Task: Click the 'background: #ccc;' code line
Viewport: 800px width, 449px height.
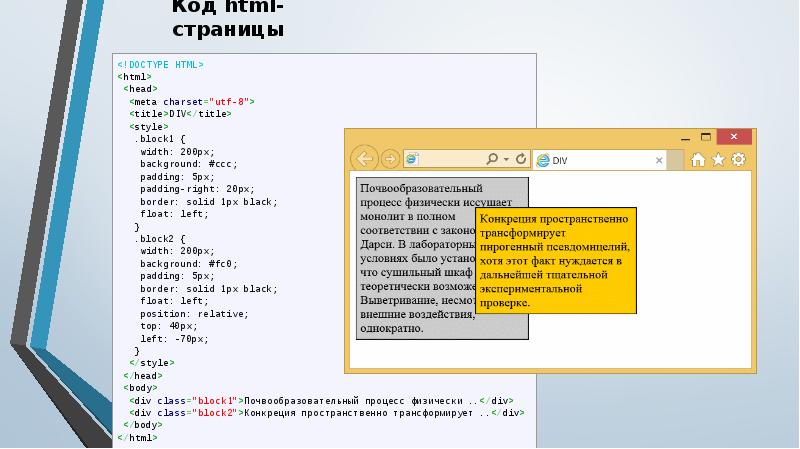Action: tap(189, 164)
